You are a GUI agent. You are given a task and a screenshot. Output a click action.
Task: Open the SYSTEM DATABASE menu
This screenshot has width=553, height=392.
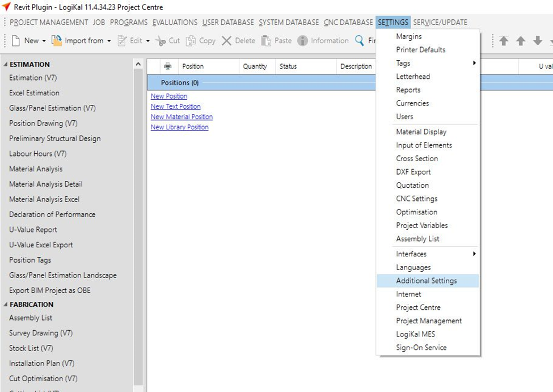[x=289, y=23]
